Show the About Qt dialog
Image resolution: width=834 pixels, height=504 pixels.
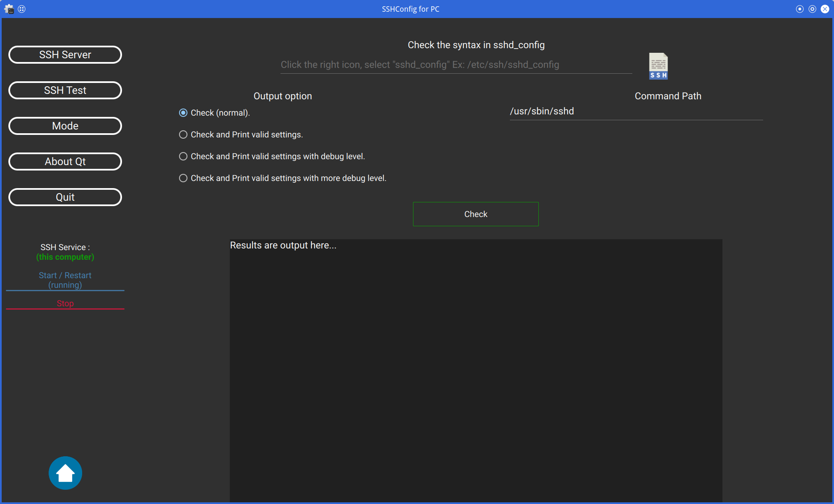(x=65, y=162)
